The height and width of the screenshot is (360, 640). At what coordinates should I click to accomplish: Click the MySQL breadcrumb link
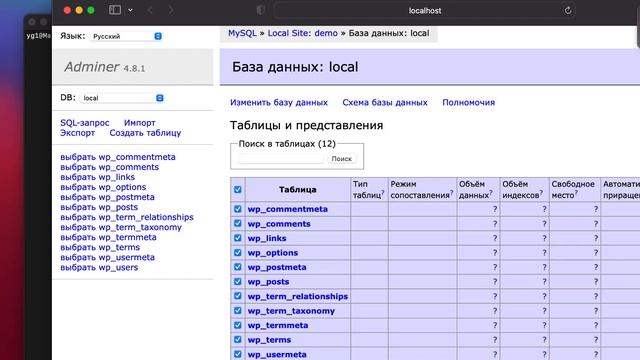[242, 33]
